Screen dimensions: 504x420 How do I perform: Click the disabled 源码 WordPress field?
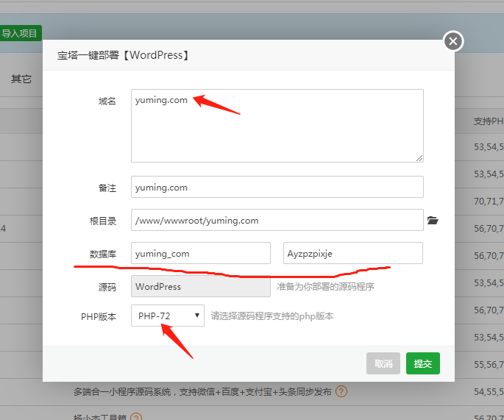pos(201,286)
